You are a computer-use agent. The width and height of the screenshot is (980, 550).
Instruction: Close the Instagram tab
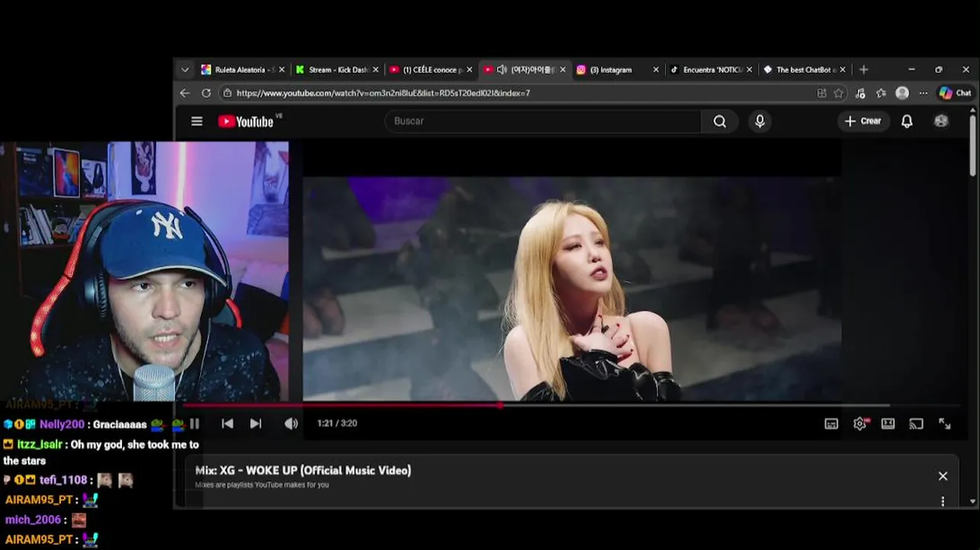coord(656,70)
